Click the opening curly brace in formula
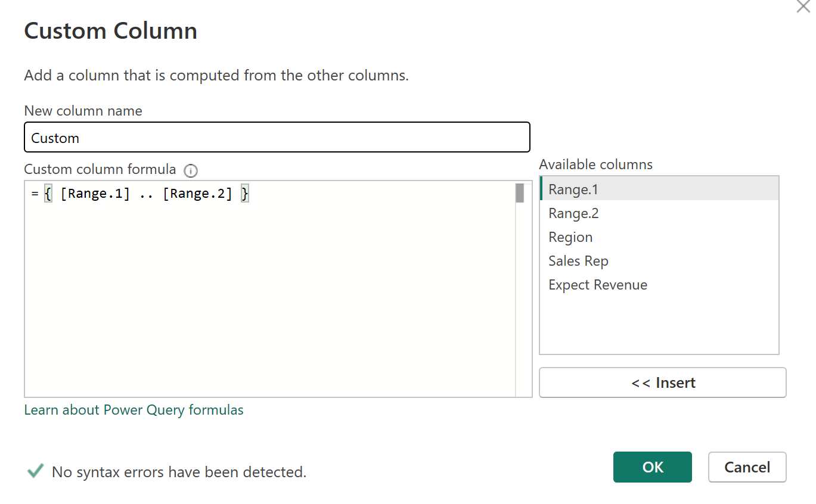 click(48, 194)
